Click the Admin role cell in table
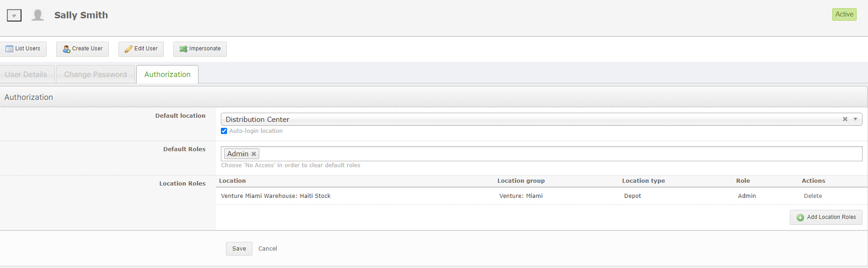 tap(747, 196)
